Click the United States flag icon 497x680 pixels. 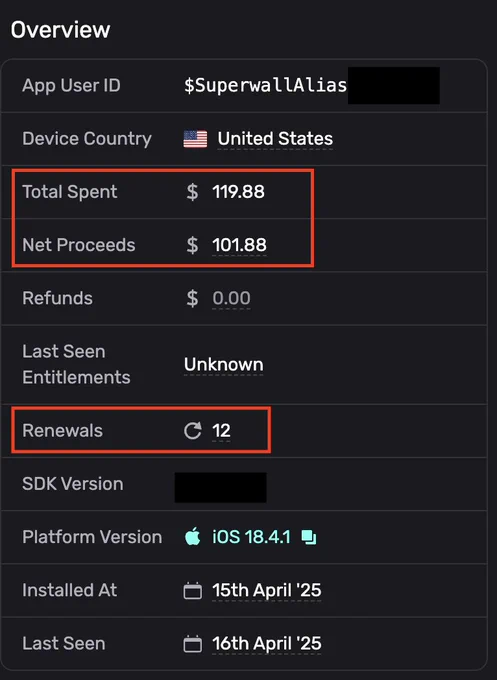click(x=195, y=139)
